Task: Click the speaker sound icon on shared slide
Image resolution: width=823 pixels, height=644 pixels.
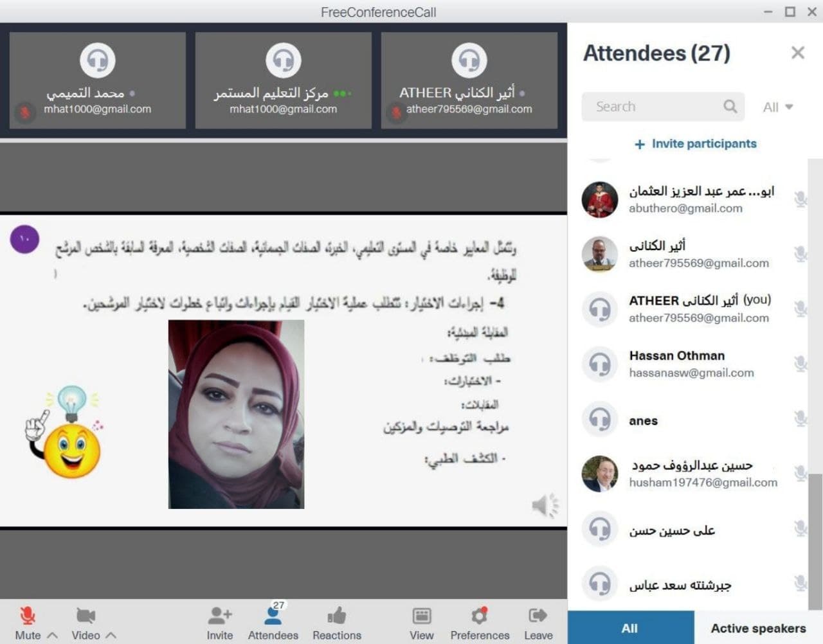Action: coord(545,506)
